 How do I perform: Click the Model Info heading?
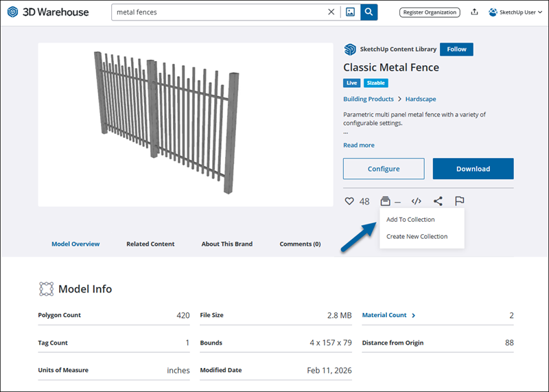[x=85, y=289]
